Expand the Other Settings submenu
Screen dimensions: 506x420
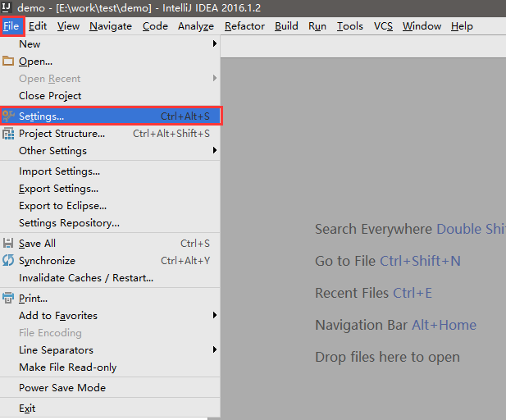click(x=215, y=151)
